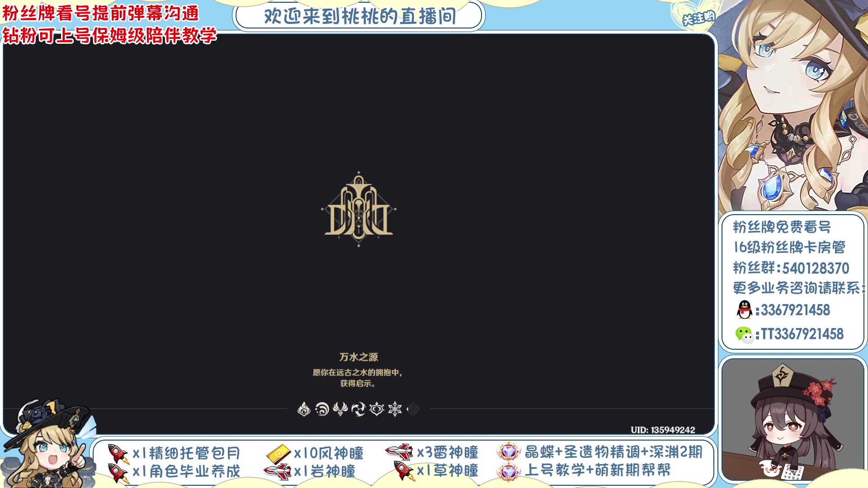This screenshot has width=868, height=488.
Task: Click the QQ number :3367921458
Action: [793, 310]
